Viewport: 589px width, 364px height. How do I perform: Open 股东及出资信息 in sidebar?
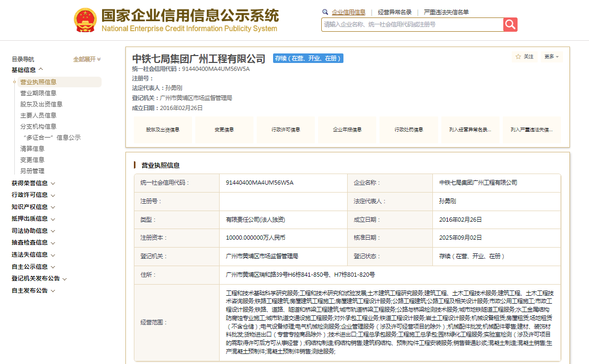[x=41, y=104]
